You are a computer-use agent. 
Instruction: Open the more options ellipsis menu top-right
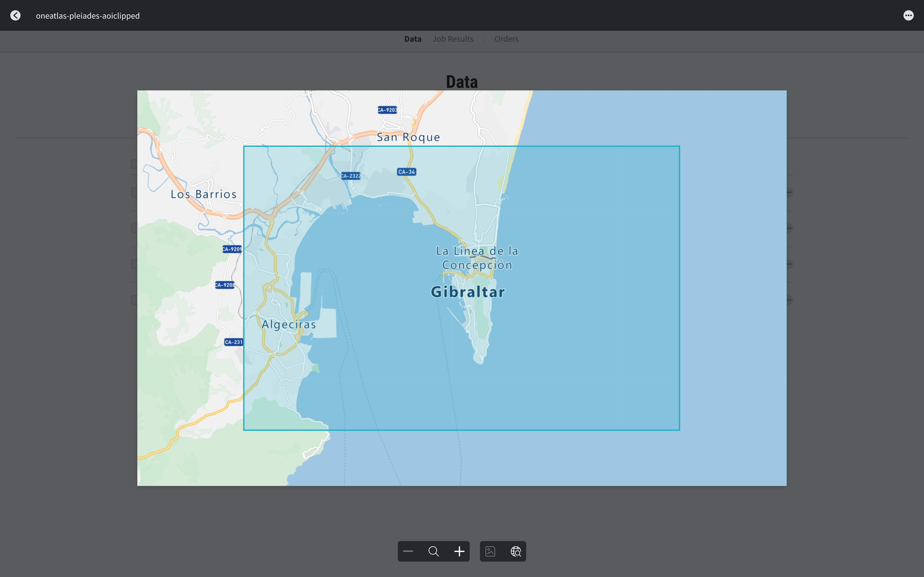tap(908, 15)
